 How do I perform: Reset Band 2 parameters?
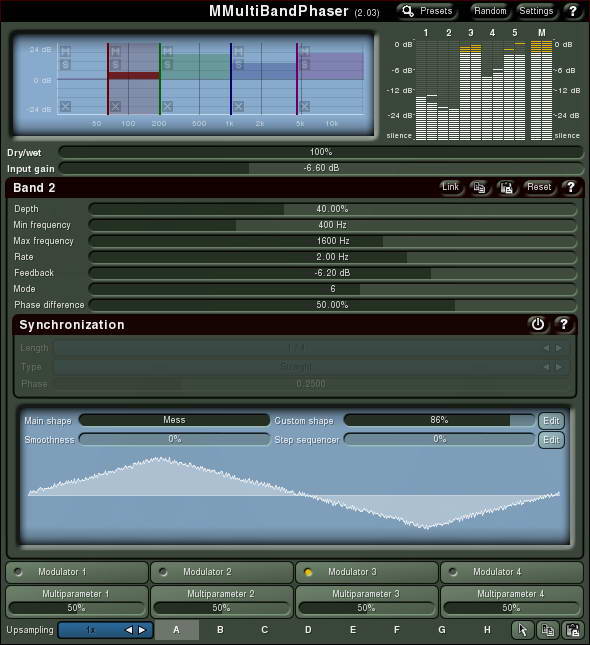[539, 188]
